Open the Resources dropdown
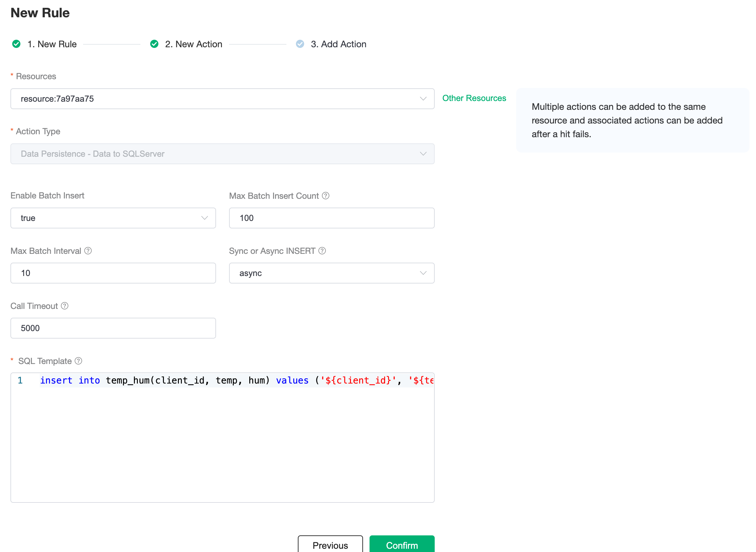 coord(222,98)
